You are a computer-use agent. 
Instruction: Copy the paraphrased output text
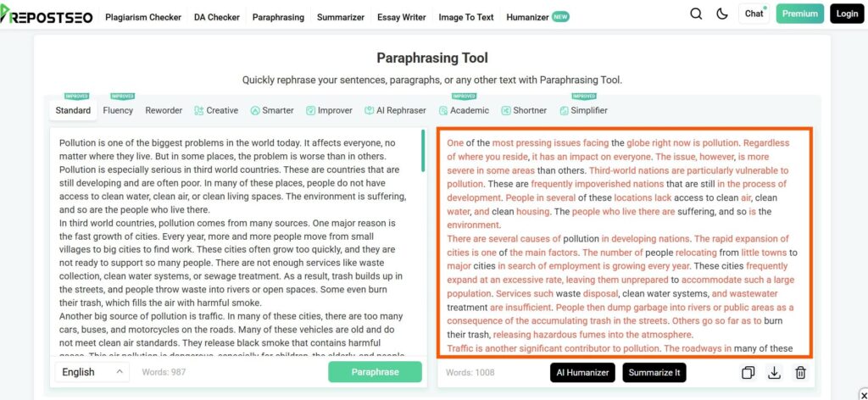748,373
